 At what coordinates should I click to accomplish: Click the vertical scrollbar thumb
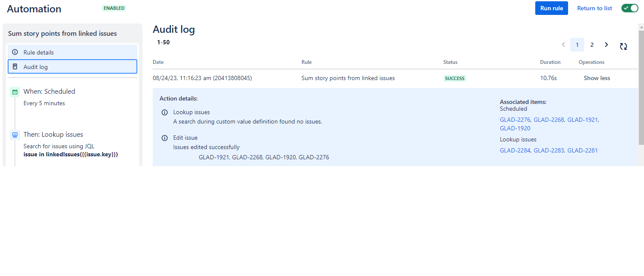tap(641, 87)
